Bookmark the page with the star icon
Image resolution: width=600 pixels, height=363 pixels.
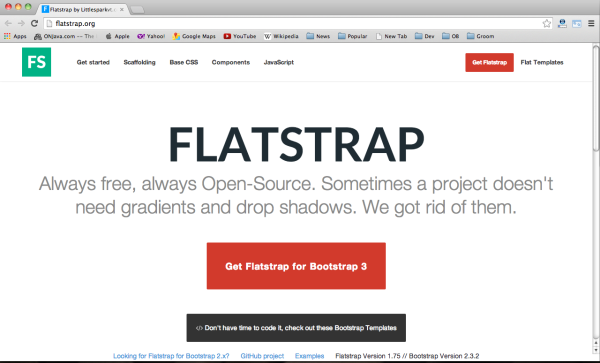(547, 23)
